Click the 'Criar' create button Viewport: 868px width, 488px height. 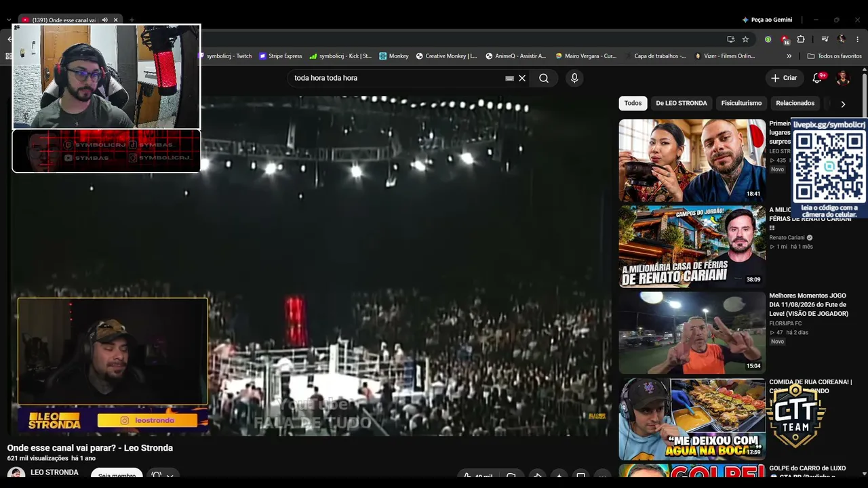point(784,78)
